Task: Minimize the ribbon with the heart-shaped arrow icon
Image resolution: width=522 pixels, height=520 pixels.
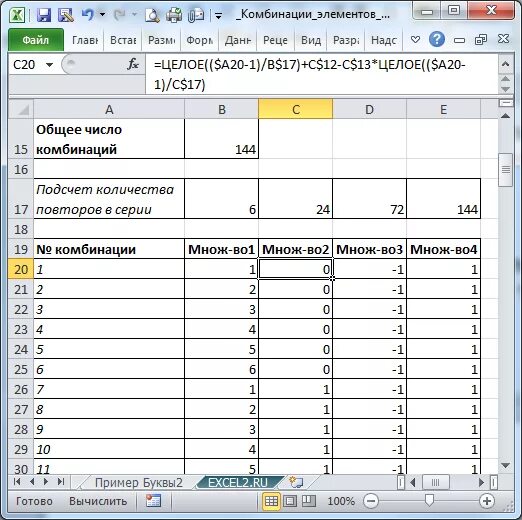Action: click(x=415, y=40)
